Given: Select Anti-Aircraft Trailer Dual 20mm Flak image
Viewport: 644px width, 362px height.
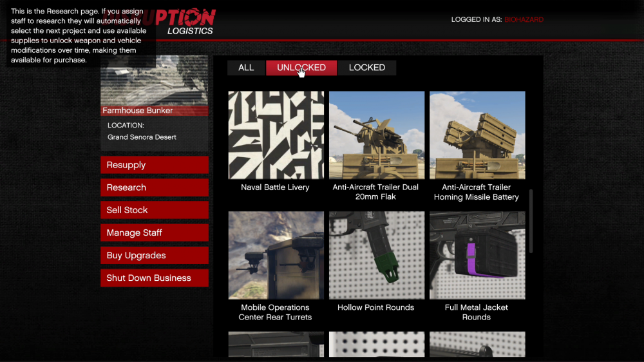Looking at the screenshot, I should click(x=377, y=135).
